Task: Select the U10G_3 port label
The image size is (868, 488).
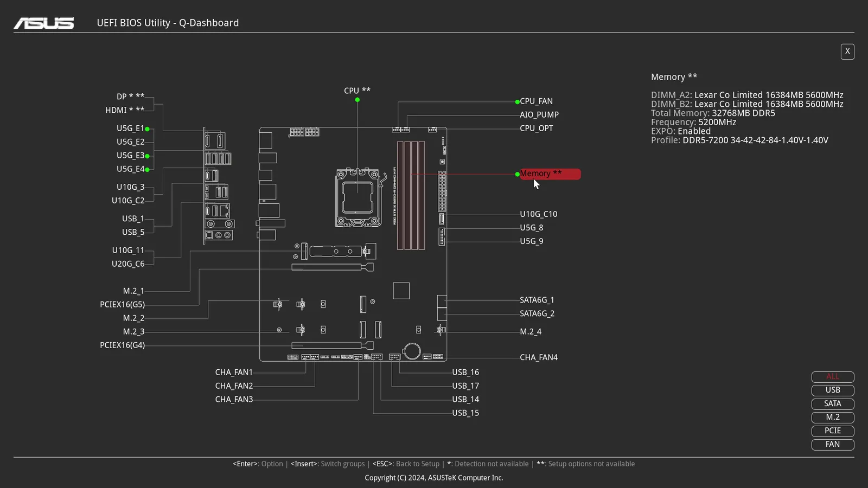Action: point(131,187)
